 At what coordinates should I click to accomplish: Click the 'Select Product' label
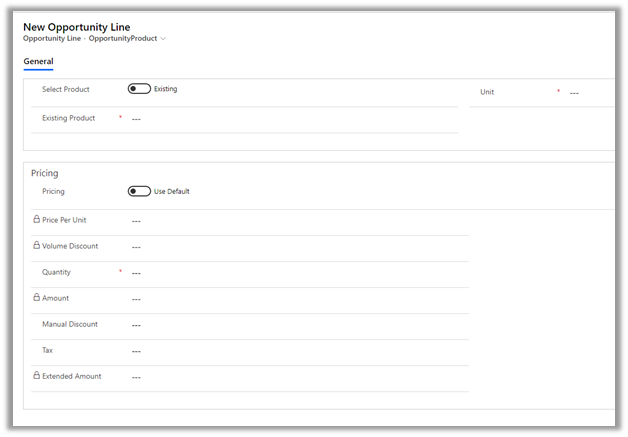click(x=66, y=89)
